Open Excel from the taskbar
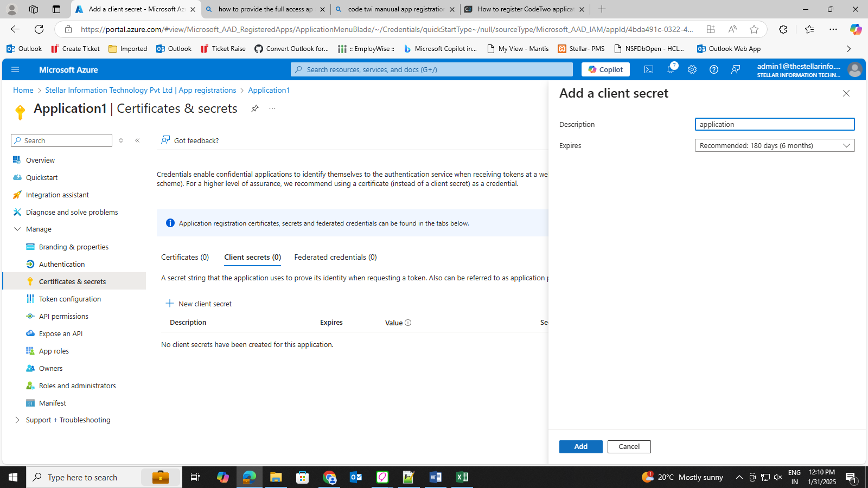 [462, 477]
